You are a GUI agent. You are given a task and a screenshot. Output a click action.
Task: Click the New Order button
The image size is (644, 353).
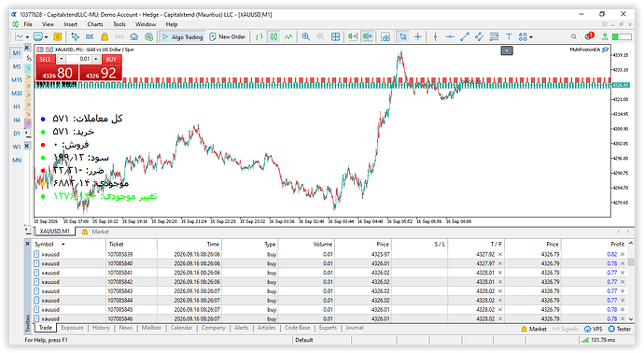coord(227,36)
